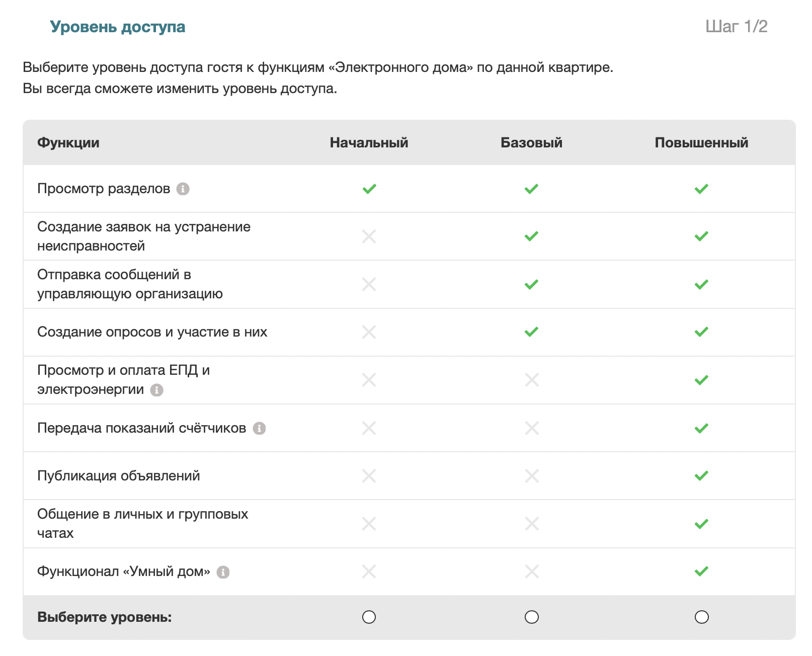Click the Функции column header

tap(68, 143)
